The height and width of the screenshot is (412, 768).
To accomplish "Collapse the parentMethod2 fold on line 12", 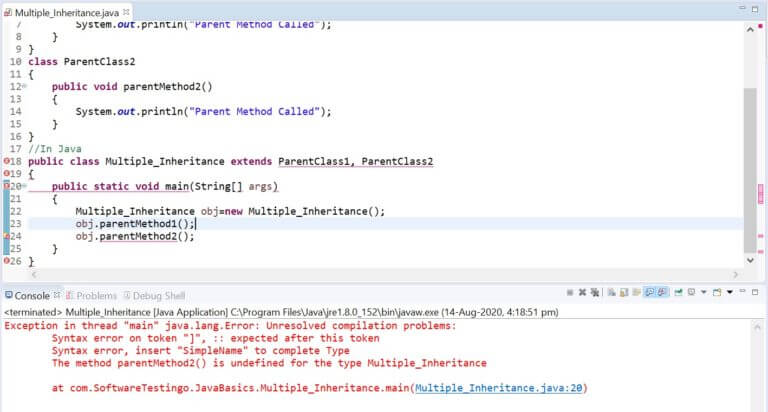I will click(x=24, y=88).
